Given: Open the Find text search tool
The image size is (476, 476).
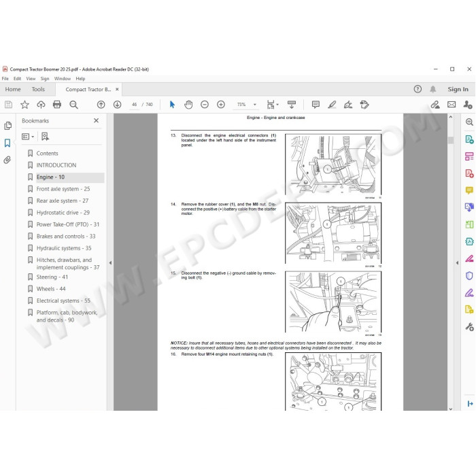Looking at the screenshot, I should 73,105.
